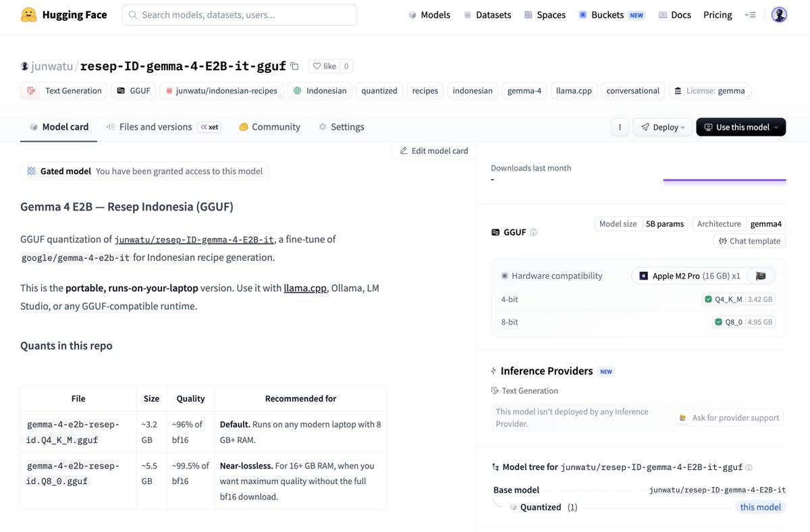Viewport: 810px width, 532px height.
Task: Open the Community tab
Action: click(x=269, y=127)
